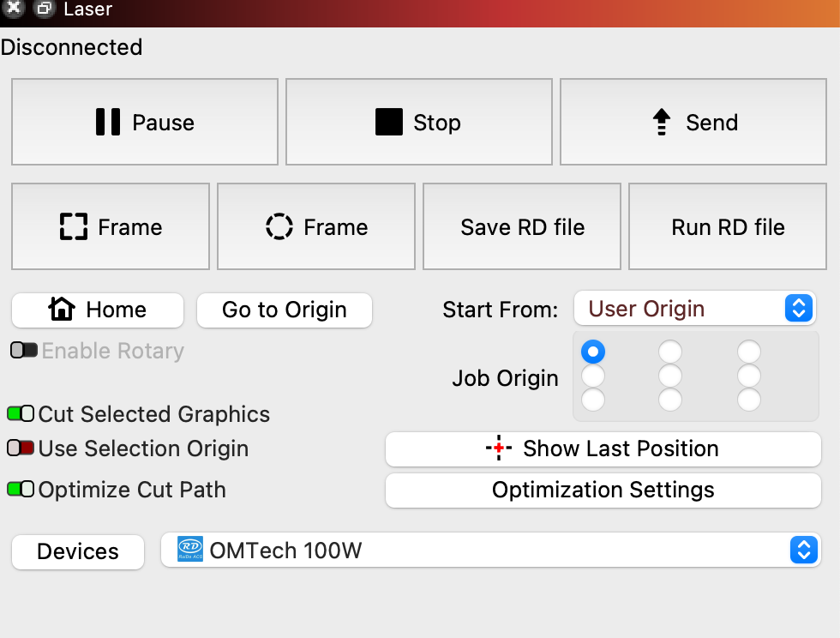
Task: Home the laser with the house icon
Action: [x=98, y=310]
